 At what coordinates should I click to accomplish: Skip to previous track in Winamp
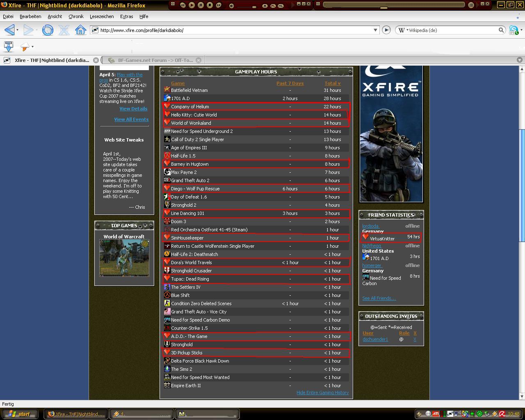point(183,5)
